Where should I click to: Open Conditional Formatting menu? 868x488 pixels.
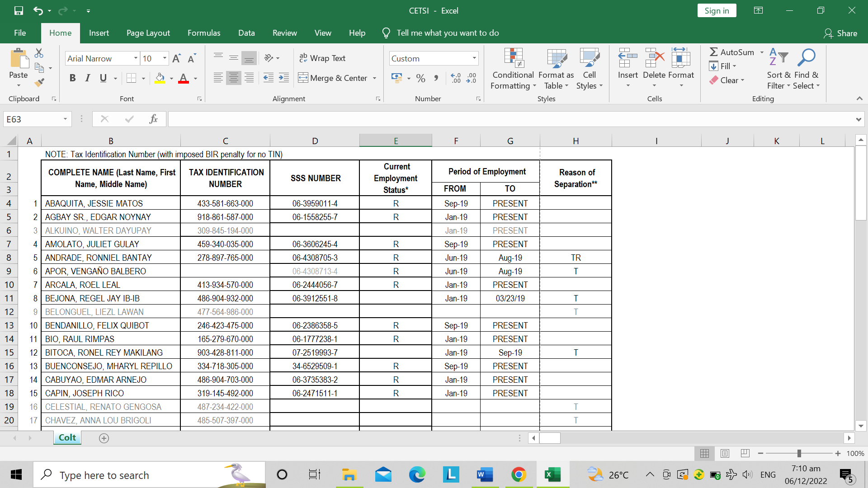[513, 69]
